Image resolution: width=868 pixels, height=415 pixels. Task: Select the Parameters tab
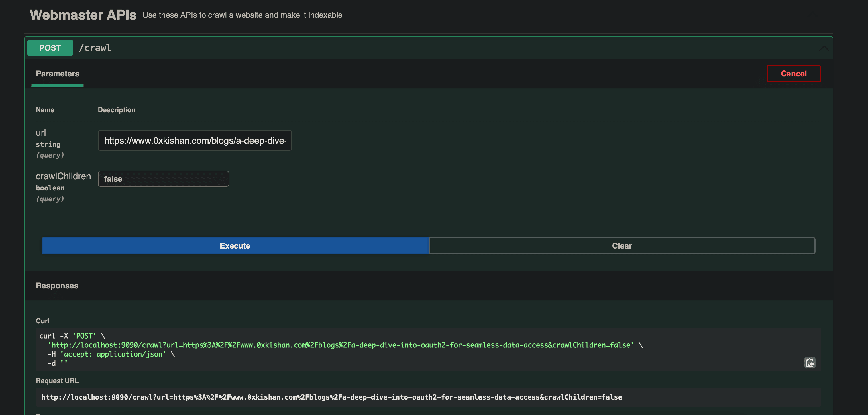(x=58, y=74)
